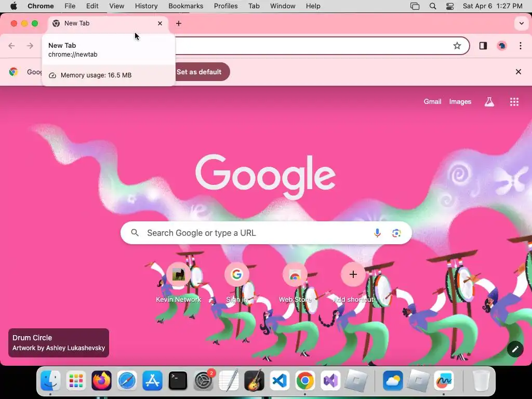532x399 pixels.
Task: Open the profile avatar menu
Action: [x=502, y=46]
